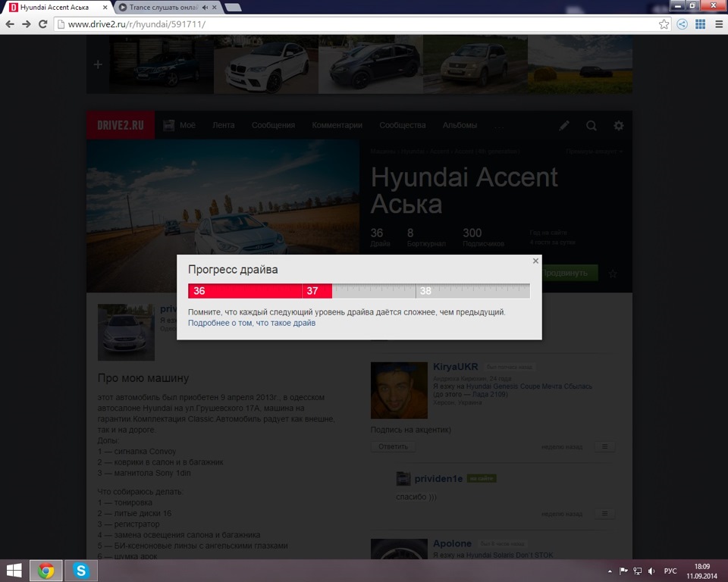Open owner's car avatar photo
Image resolution: width=728 pixels, height=582 pixels.
coord(127,333)
